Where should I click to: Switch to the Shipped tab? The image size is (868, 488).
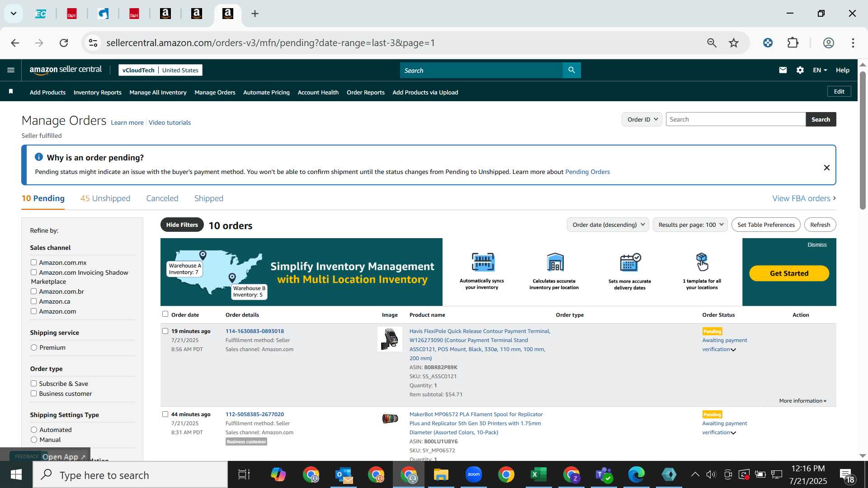click(209, 198)
